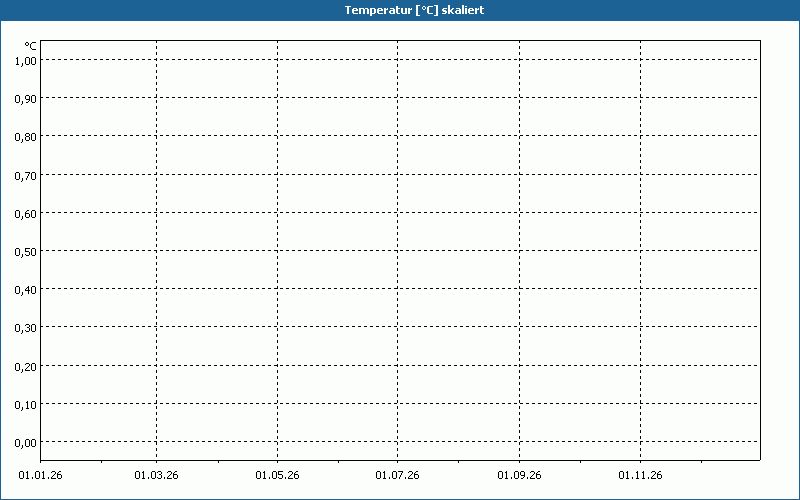Choose the 0,20 y-axis tick label

coord(26,366)
